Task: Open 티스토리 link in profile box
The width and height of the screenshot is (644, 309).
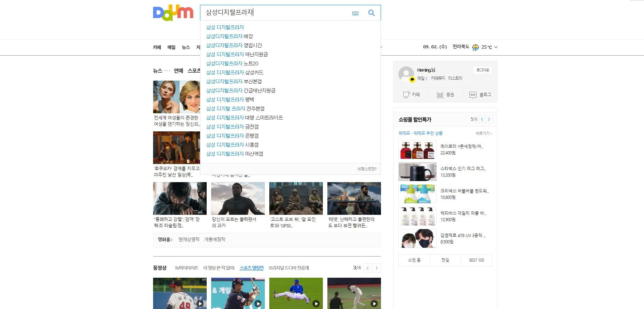Action: click(x=455, y=78)
